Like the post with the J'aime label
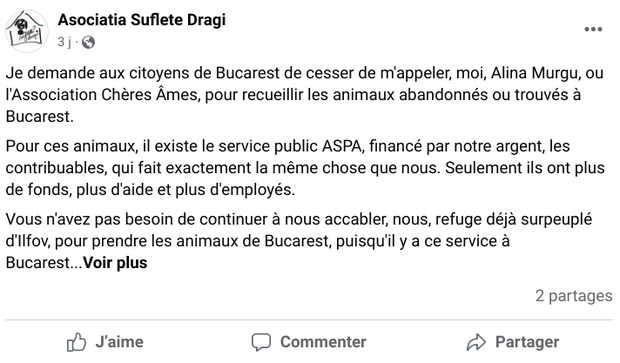Viewport: 620px width, 363px height. (x=119, y=342)
